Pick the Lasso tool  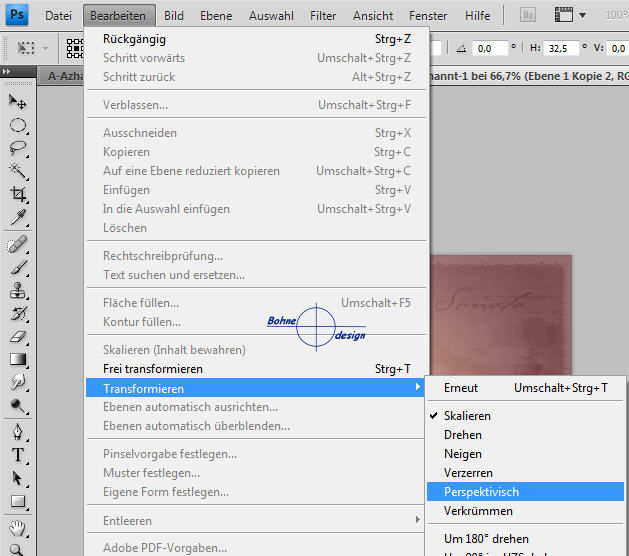(18, 148)
